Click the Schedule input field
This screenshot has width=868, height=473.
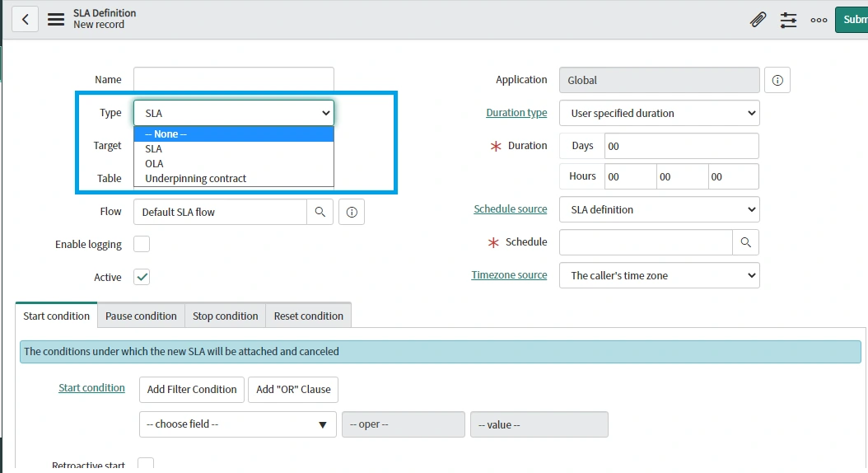point(646,242)
